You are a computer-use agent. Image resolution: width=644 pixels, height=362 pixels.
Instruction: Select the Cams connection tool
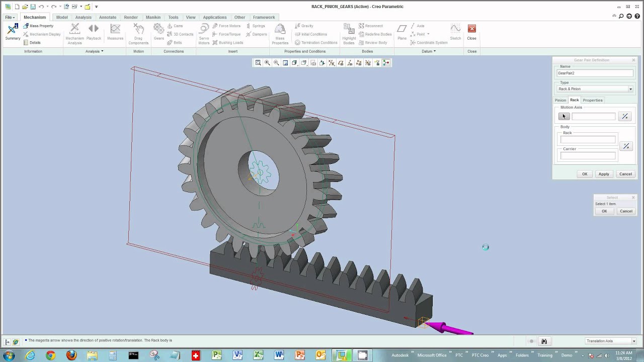175,26
